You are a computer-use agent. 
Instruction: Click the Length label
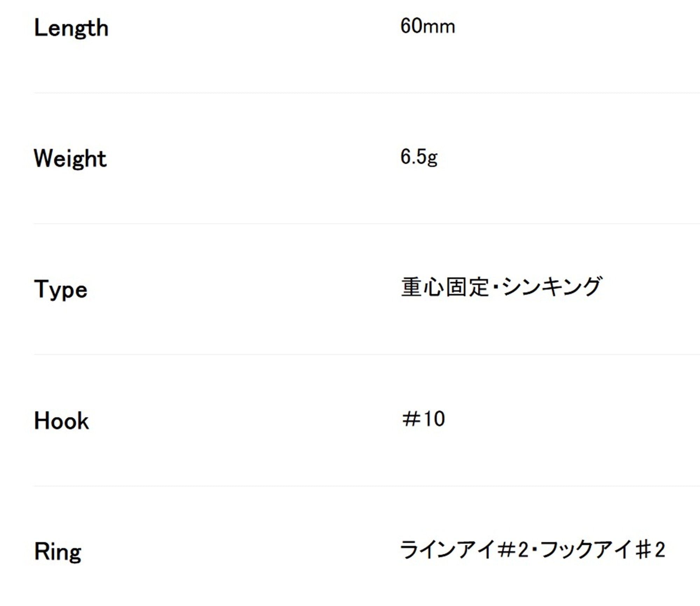coord(71,28)
